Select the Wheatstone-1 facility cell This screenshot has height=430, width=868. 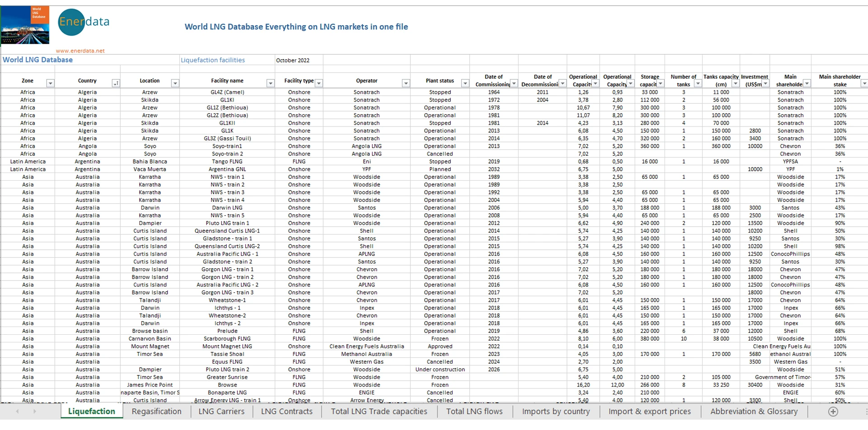[x=227, y=300]
